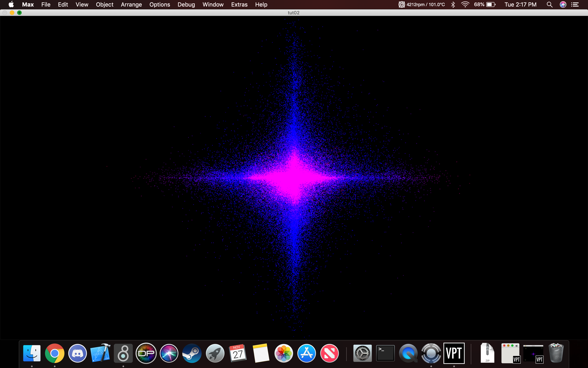Click the minimized VPT preview window in the Dock
The width and height of the screenshot is (588, 368).
tap(534, 353)
